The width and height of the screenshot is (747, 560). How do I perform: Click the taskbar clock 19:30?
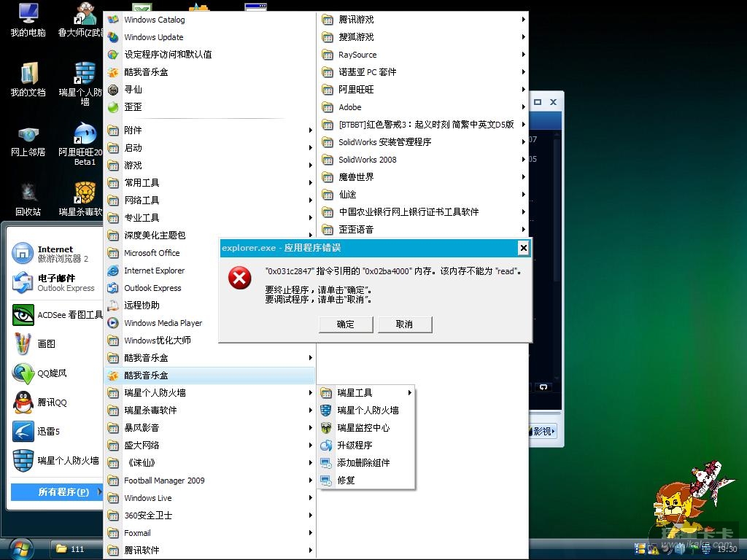(x=727, y=549)
